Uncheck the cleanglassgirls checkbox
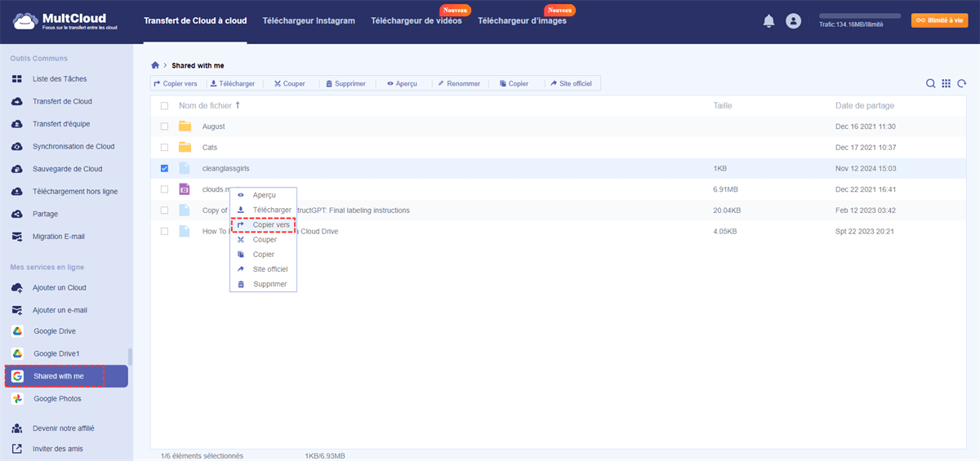This screenshot has height=461, width=980. click(x=165, y=168)
